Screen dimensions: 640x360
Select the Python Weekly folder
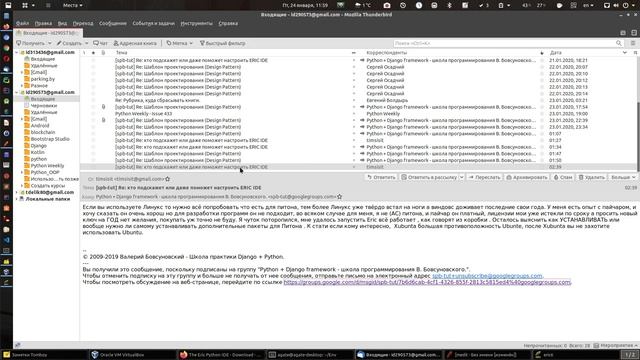47,165
